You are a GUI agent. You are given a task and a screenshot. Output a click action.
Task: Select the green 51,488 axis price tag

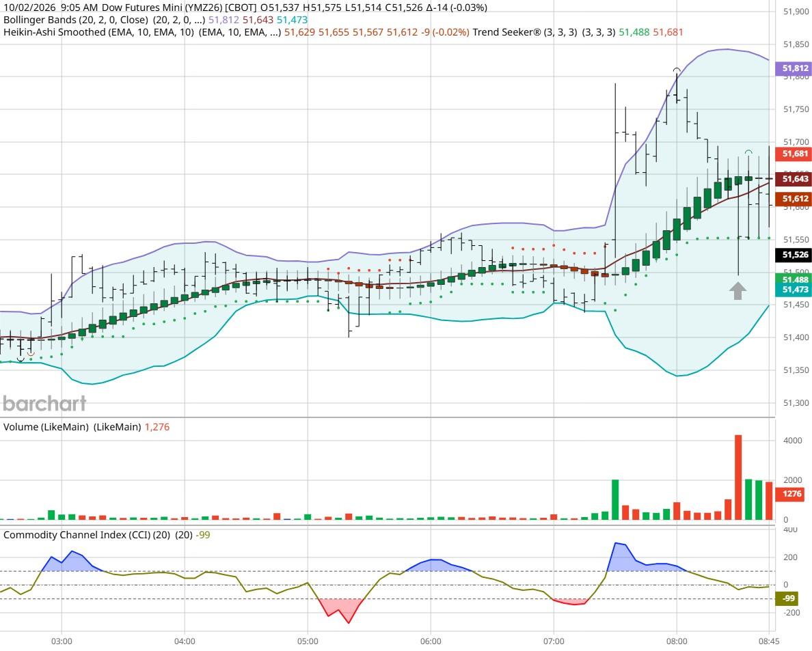pos(795,279)
